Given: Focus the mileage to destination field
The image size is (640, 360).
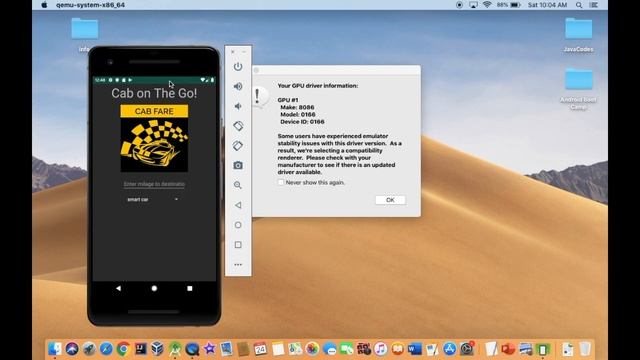Looking at the screenshot, I should [x=154, y=184].
